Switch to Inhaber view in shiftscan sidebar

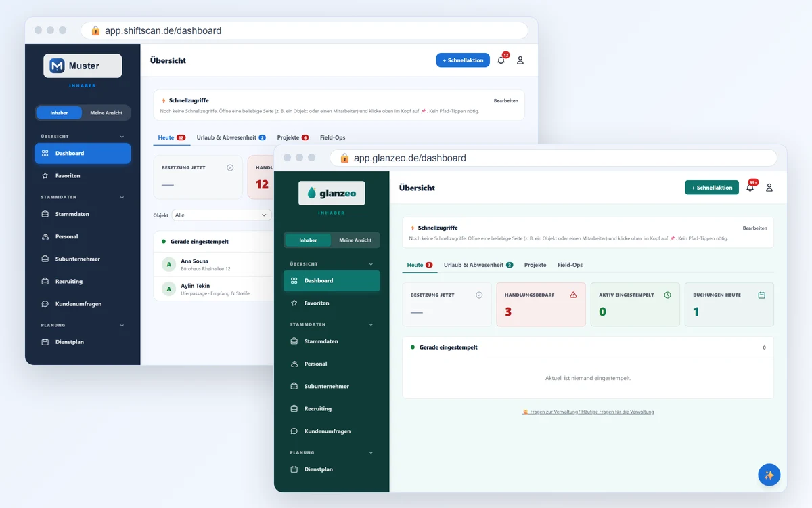59,112
